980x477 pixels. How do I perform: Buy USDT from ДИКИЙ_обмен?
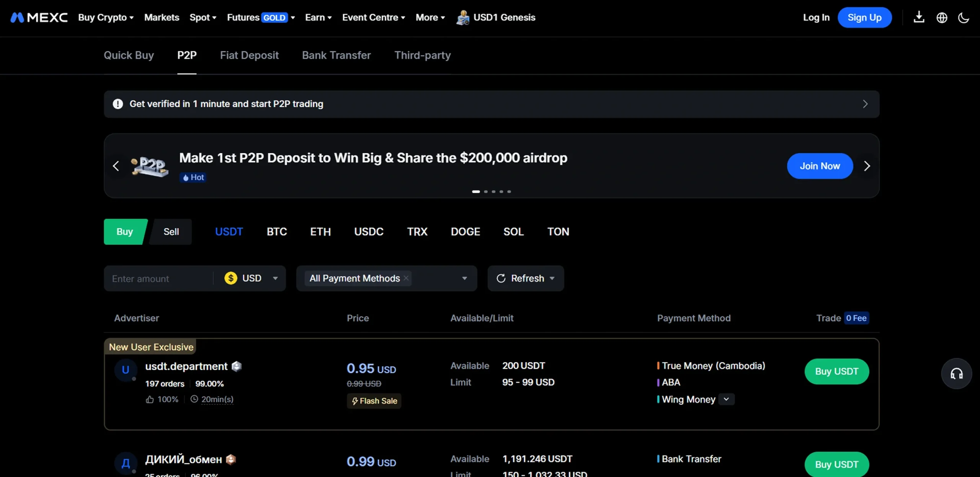(x=837, y=464)
